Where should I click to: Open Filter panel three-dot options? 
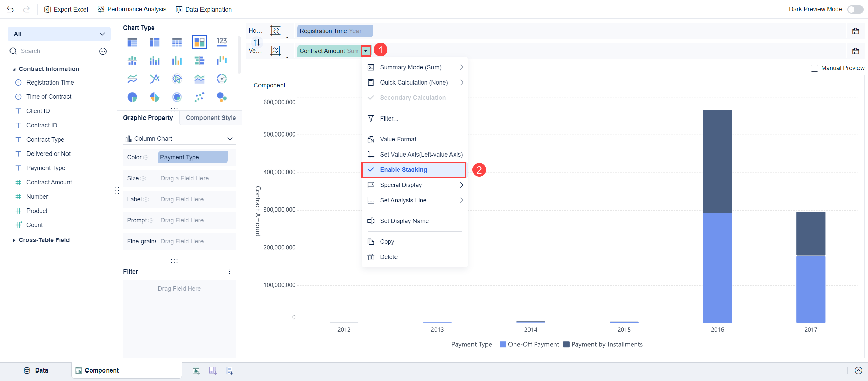pos(229,272)
